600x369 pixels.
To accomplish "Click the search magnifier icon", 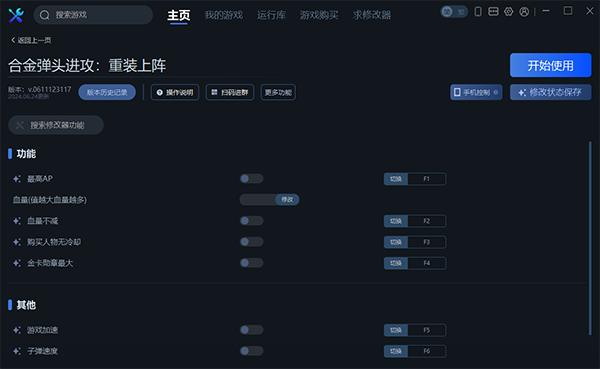I will click(45, 15).
